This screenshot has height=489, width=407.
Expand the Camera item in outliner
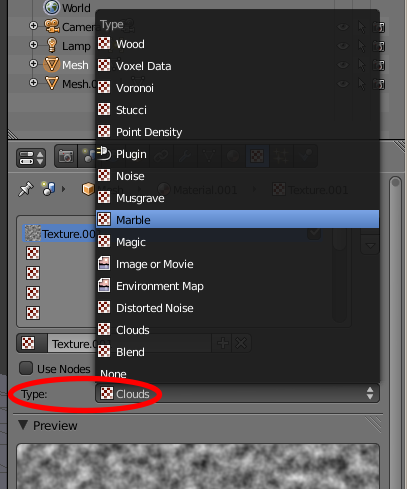tap(33, 25)
